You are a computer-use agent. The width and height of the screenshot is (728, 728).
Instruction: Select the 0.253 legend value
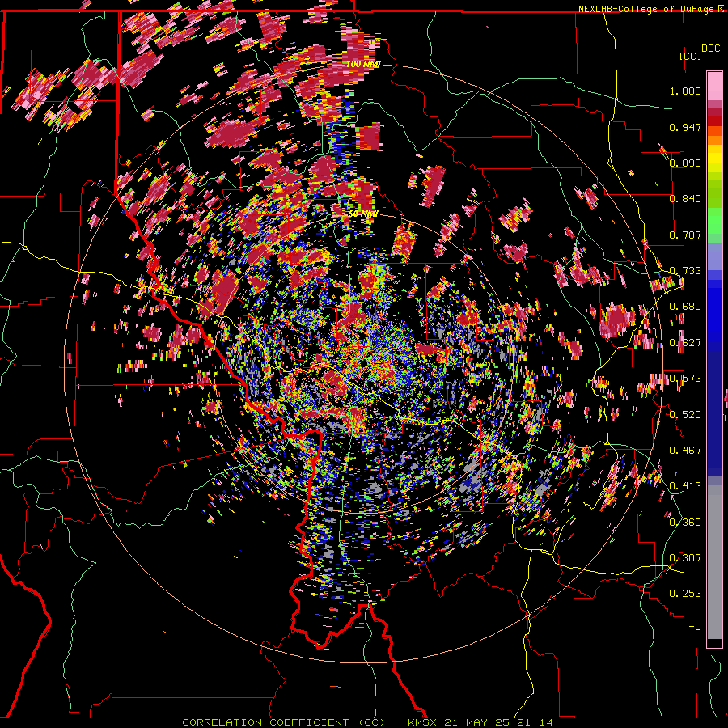tap(685, 594)
